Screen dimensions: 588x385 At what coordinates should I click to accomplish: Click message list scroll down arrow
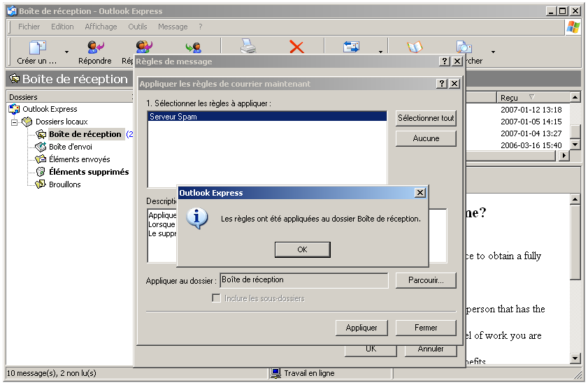(575, 145)
